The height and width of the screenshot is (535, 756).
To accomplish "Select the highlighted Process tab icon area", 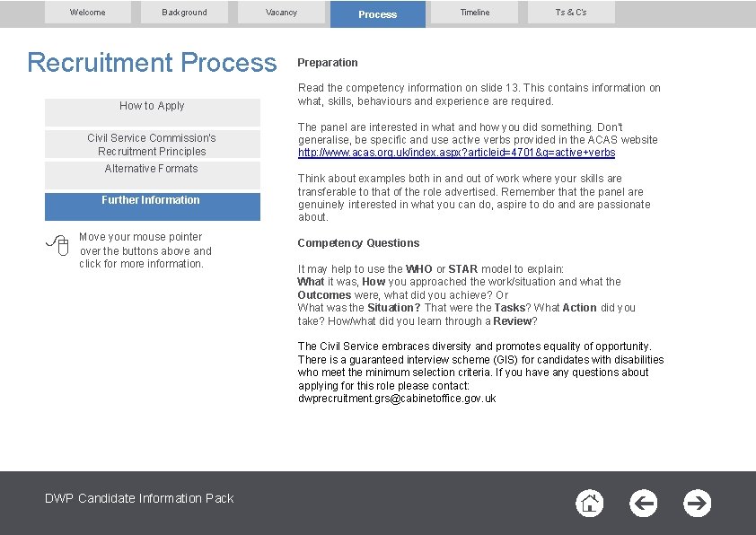I will 377,13.
